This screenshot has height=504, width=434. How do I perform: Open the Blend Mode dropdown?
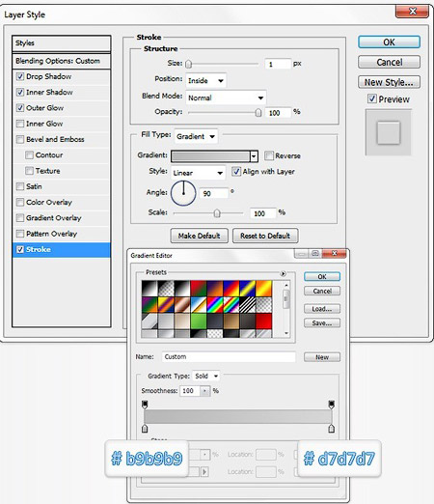(226, 98)
